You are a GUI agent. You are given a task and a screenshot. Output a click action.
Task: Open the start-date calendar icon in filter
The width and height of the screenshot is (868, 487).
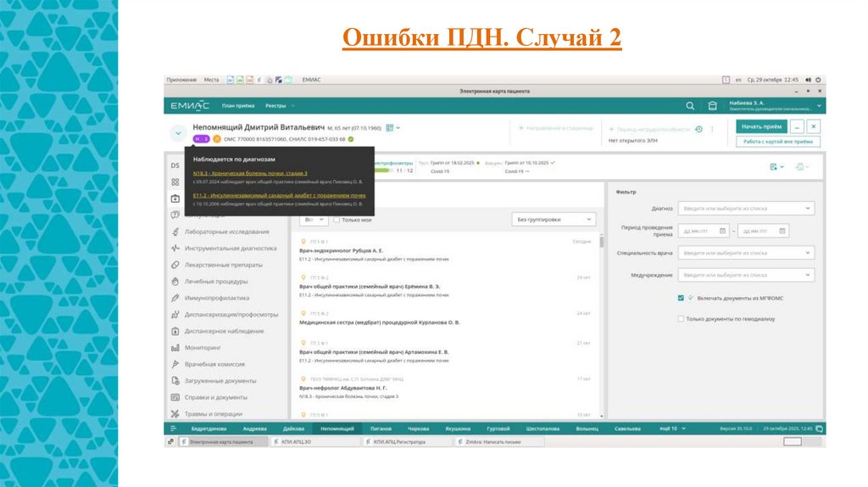point(722,231)
